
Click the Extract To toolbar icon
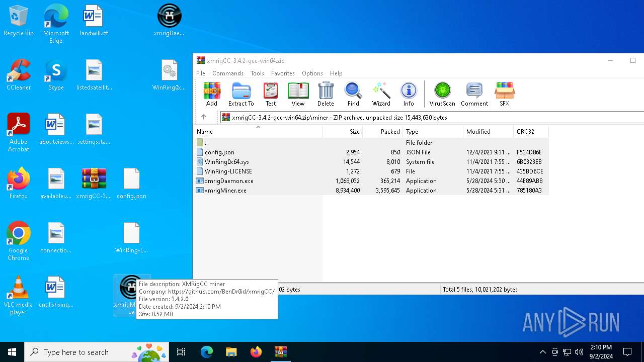tap(241, 94)
